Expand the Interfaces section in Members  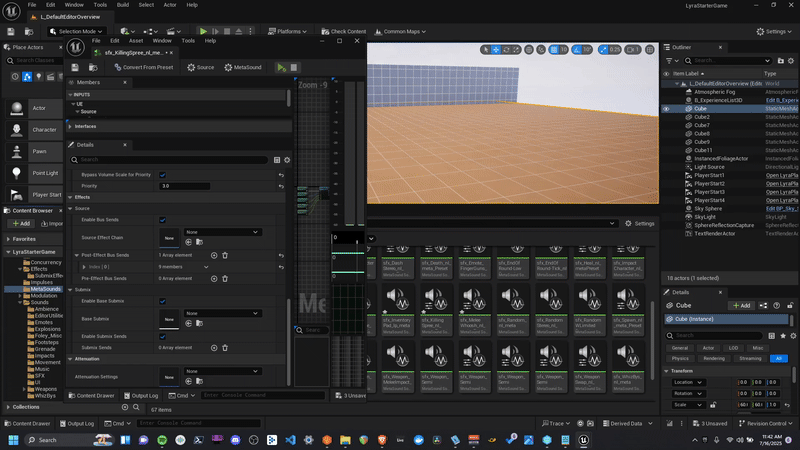70,127
